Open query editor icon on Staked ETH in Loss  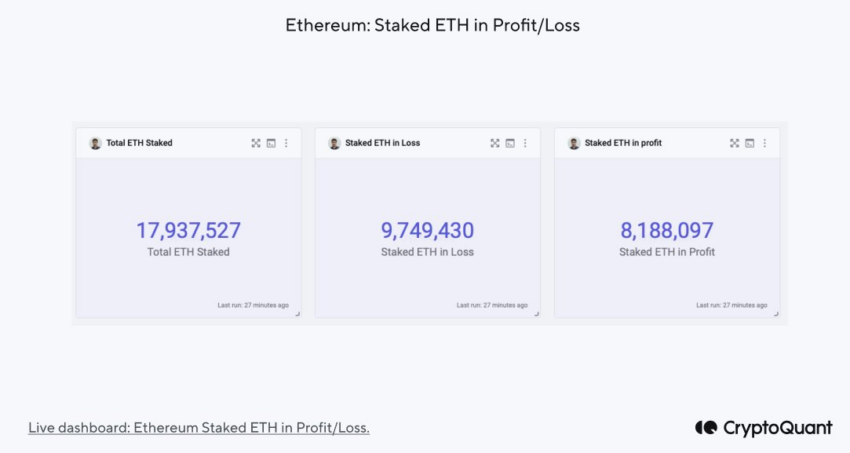click(510, 143)
